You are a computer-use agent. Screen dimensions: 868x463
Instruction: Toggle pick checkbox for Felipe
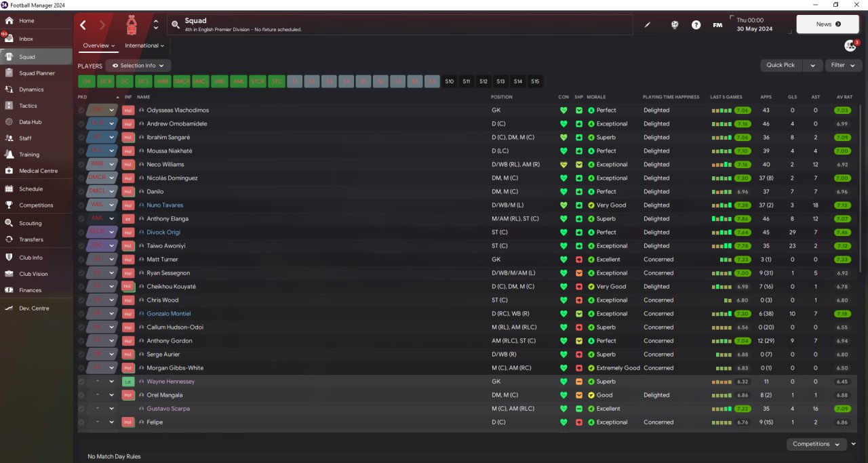(81, 422)
